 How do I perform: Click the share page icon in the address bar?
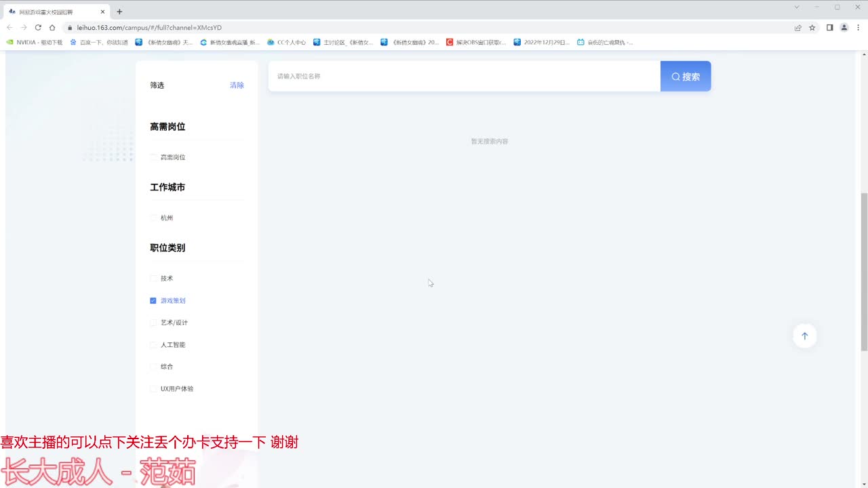point(797,28)
